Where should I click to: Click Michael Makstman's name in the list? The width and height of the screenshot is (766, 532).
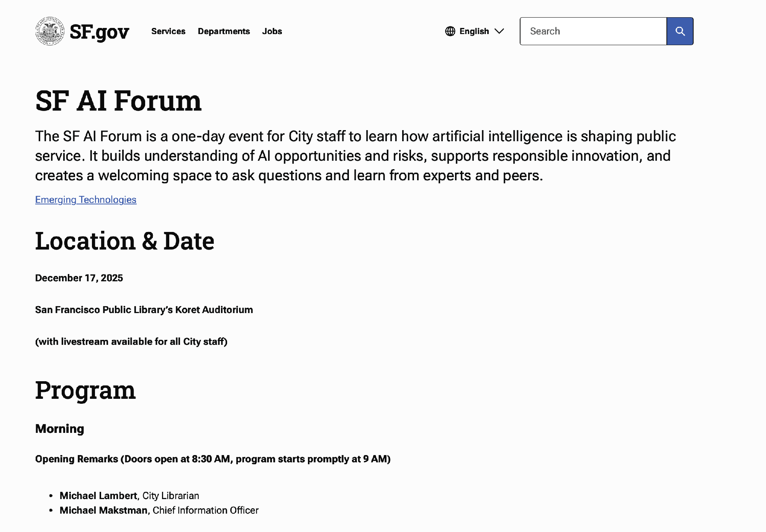(x=103, y=511)
